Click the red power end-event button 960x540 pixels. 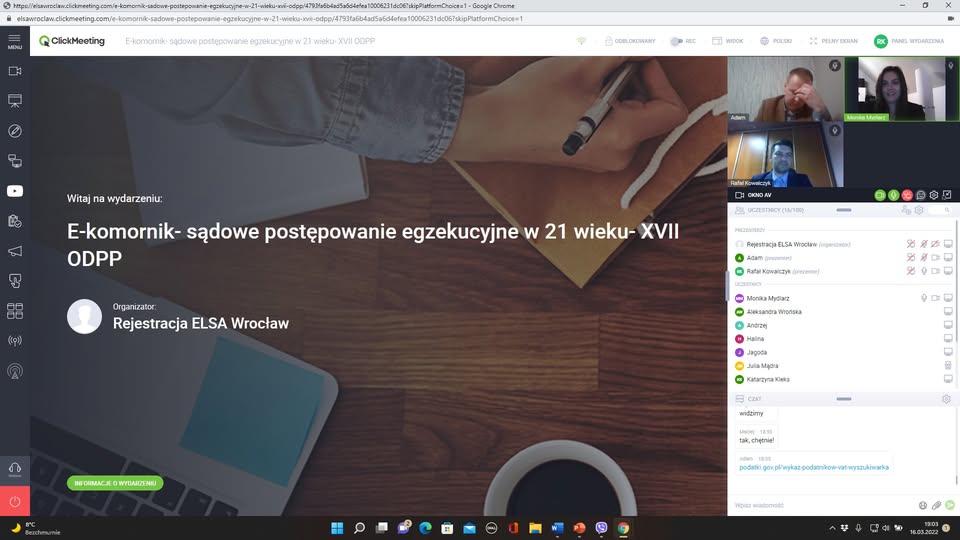pyautogui.click(x=15, y=501)
